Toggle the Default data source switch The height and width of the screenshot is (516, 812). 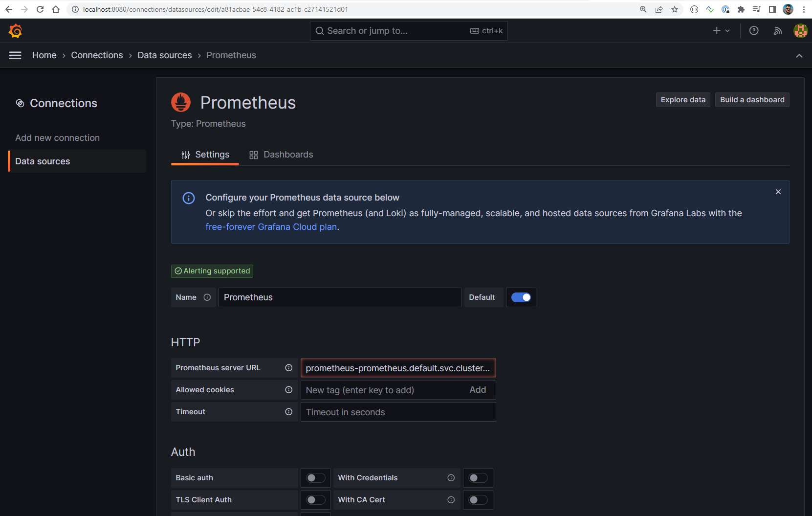coord(521,297)
